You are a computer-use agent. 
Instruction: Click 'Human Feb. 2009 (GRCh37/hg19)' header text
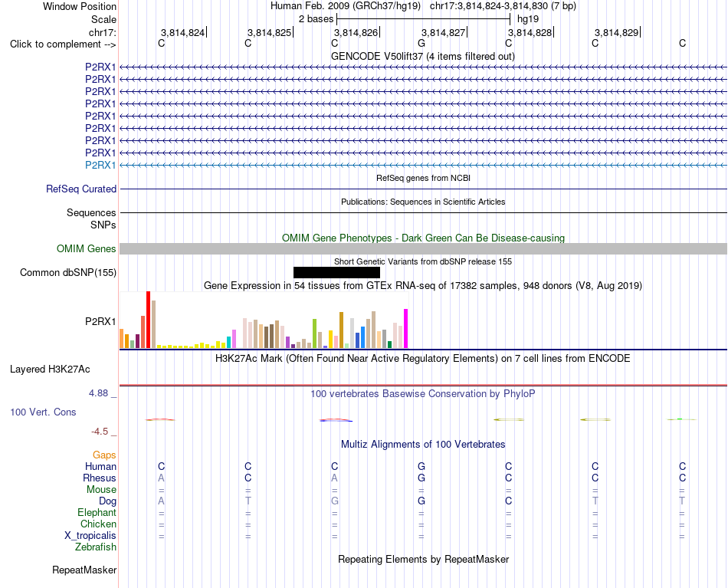(x=346, y=6)
